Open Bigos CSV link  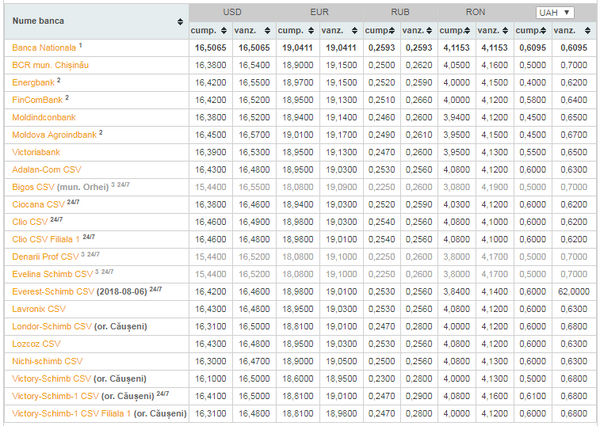[33, 187]
